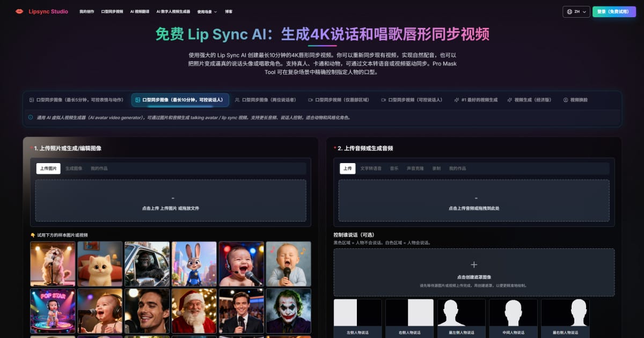The height and width of the screenshot is (338, 644).
Task: Select the baby singing with music notes sample
Action: tap(289, 263)
